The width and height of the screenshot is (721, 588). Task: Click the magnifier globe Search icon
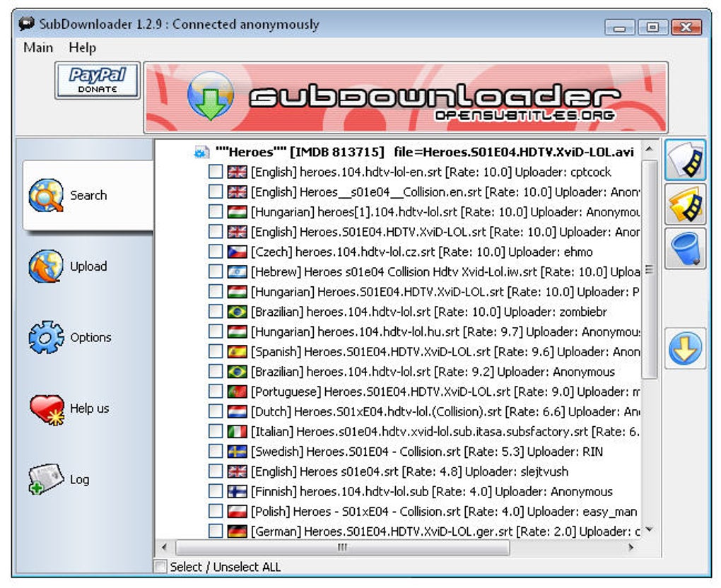[x=45, y=195]
